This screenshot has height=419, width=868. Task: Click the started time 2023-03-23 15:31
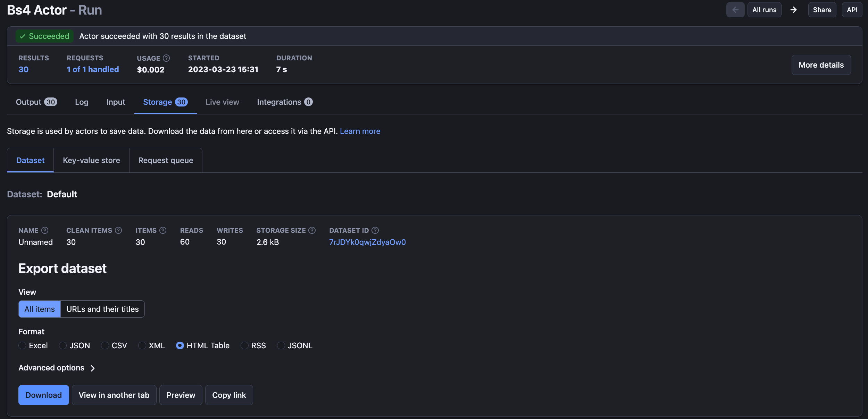[x=223, y=69]
